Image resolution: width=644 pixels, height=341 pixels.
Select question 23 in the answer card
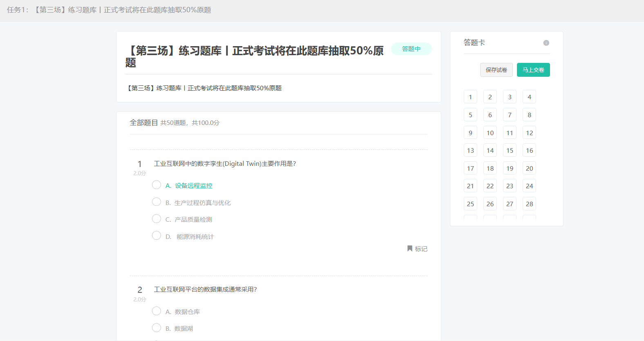[x=510, y=186]
